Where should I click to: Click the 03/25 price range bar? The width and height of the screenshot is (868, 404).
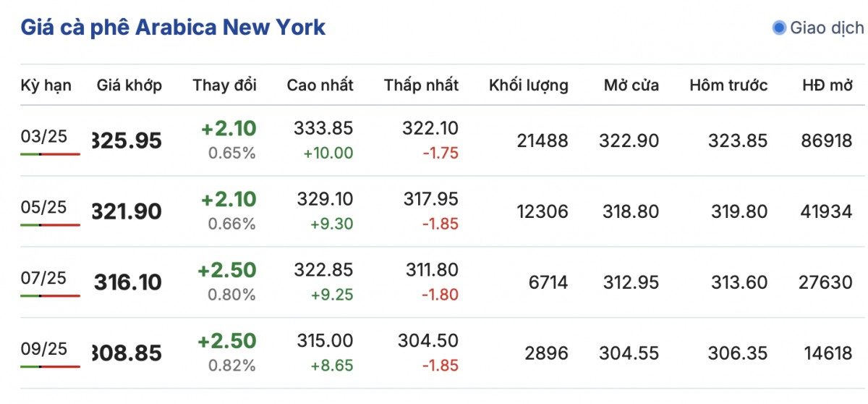[x=50, y=154]
